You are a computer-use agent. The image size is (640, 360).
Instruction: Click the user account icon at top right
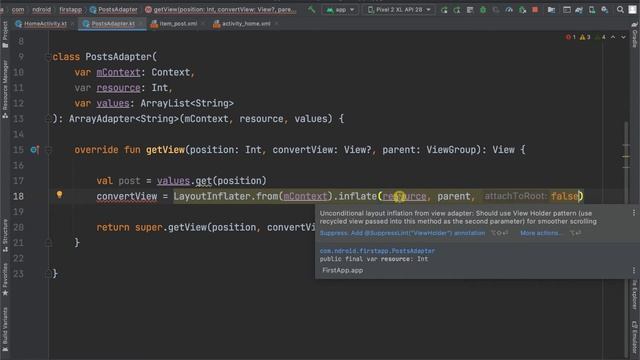pyautogui.click(x=633, y=9)
